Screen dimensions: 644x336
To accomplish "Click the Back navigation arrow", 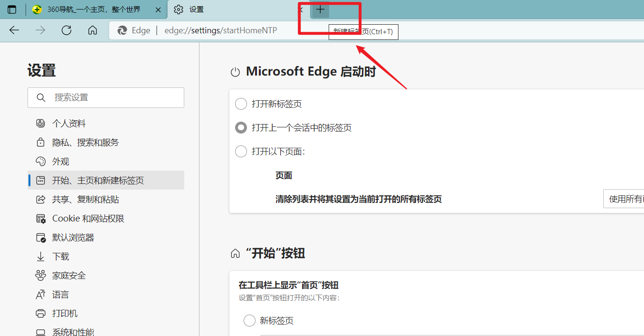I will (x=14, y=30).
